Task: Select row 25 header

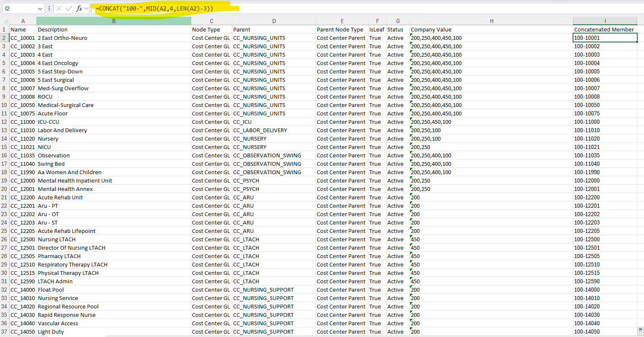Action: 4,231
